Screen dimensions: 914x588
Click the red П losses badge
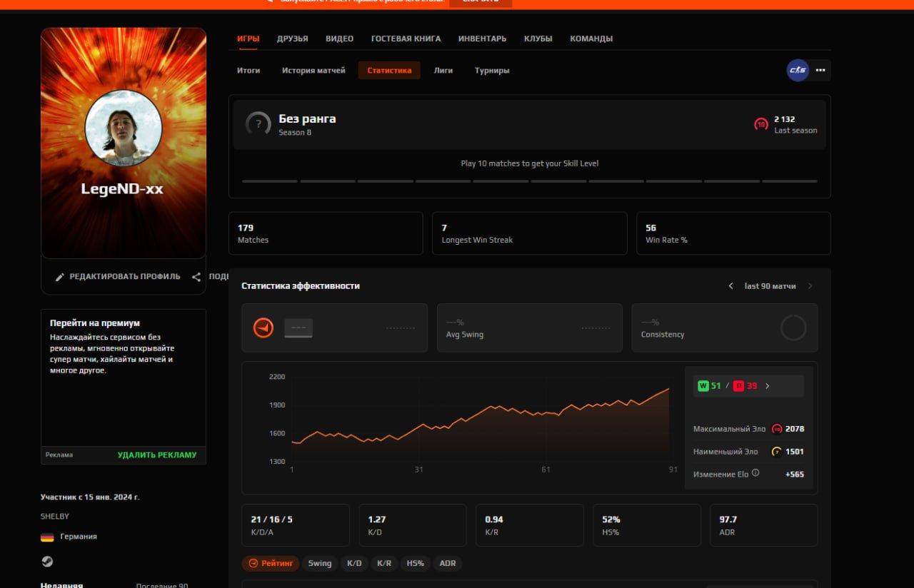(x=738, y=386)
